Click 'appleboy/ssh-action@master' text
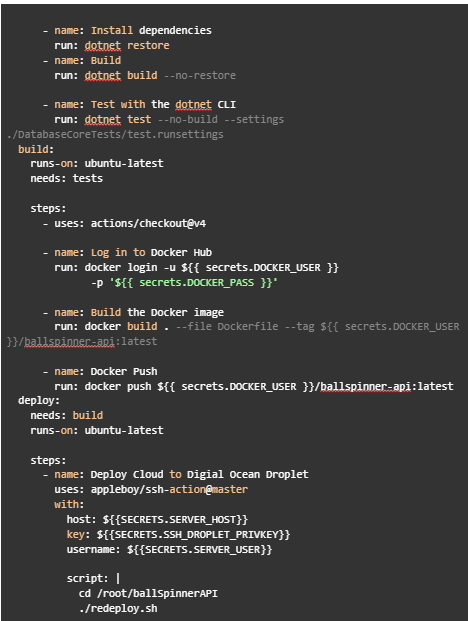The width and height of the screenshot is (468, 621). coord(169,490)
